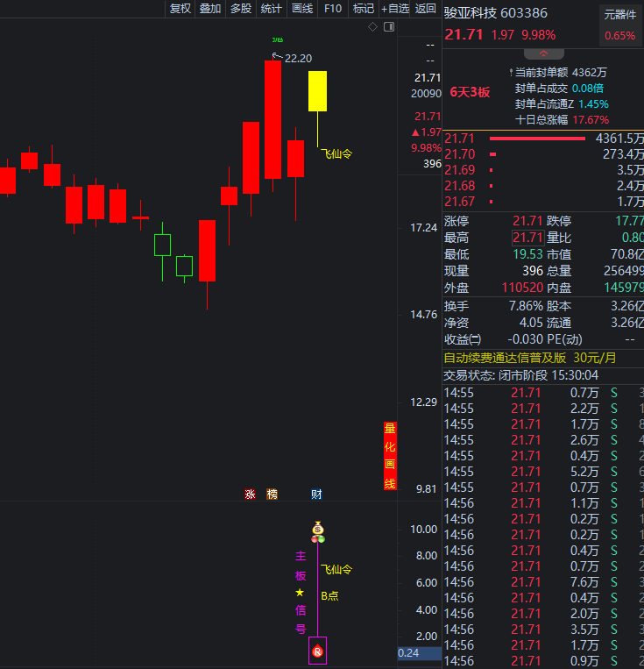Click 14:55 trade row with 5.2万
Image resolution: width=644 pixels, height=669 pixels.
tap(544, 472)
